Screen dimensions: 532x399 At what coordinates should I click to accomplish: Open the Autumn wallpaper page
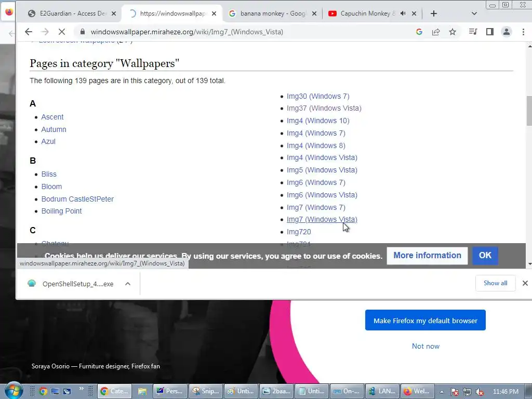54,129
